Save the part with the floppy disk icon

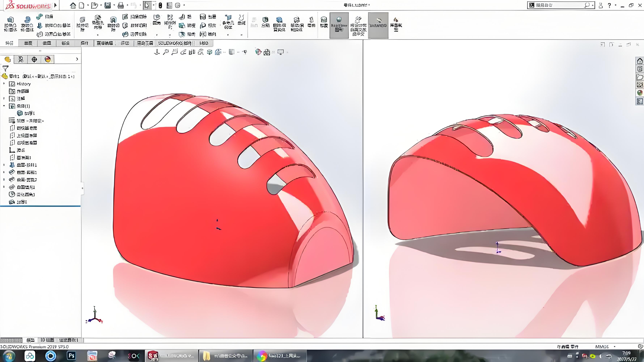coord(108,5)
